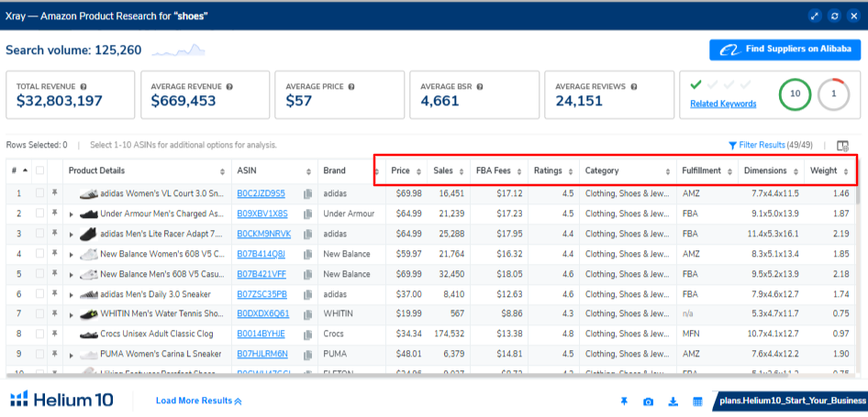Expand variations for WHITIN Men's Water Tennis row
This screenshot has height=417, width=868.
click(x=72, y=315)
